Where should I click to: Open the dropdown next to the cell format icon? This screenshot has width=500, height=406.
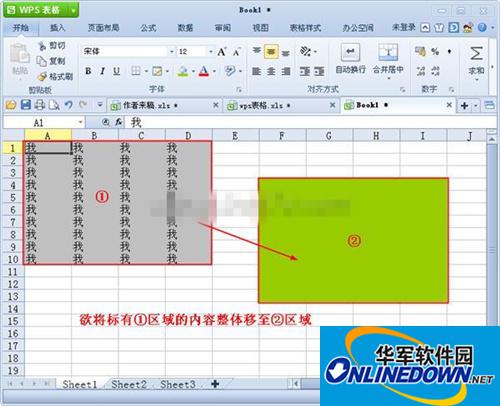[x=167, y=71]
